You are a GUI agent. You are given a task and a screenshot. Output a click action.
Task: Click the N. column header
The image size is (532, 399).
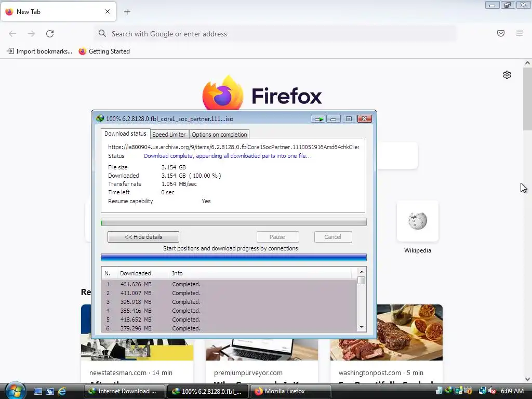[x=109, y=273]
